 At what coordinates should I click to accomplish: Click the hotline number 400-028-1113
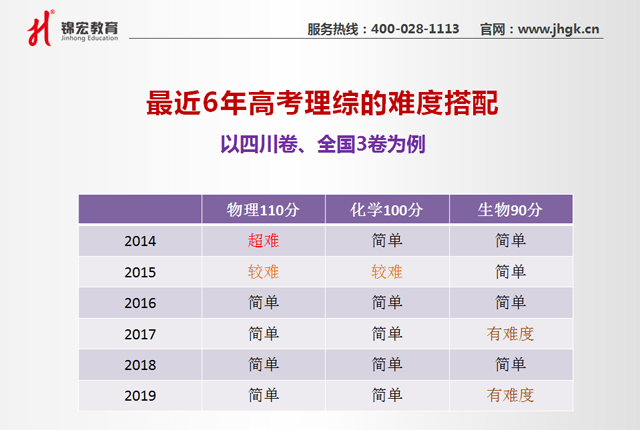pos(415,28)
